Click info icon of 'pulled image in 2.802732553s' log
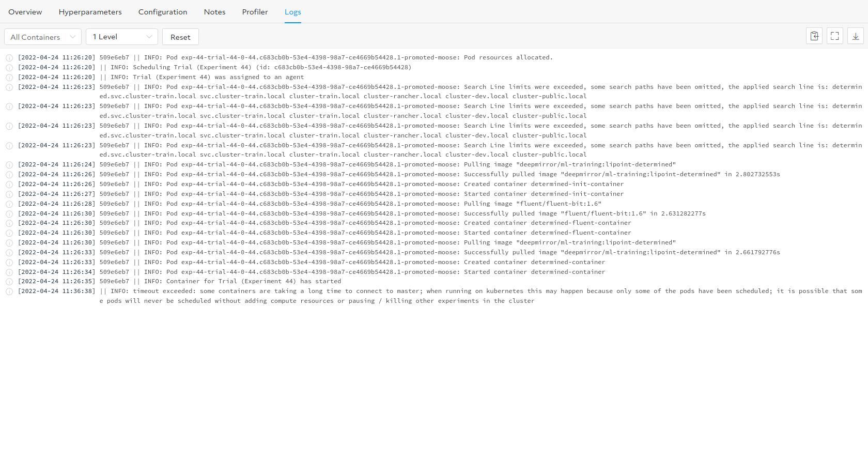The width and height of the screenshot is (868, 476). [x=9, y=175]
